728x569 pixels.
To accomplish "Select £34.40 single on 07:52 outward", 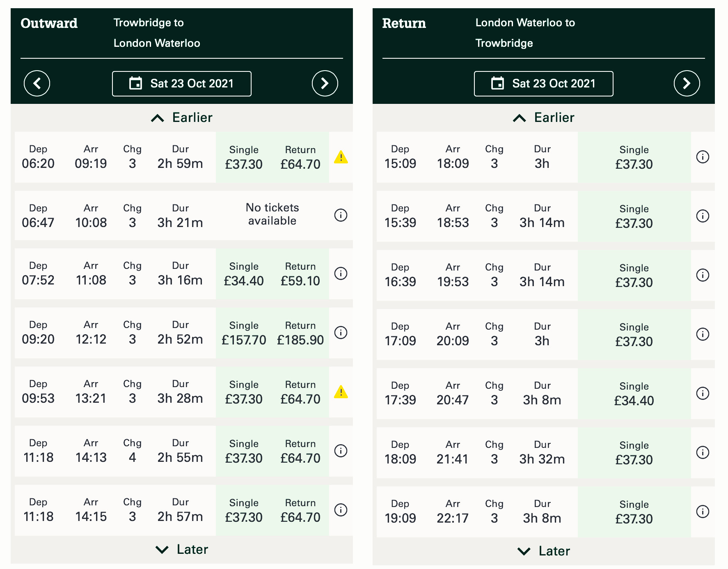I will (x=244, y=274).
